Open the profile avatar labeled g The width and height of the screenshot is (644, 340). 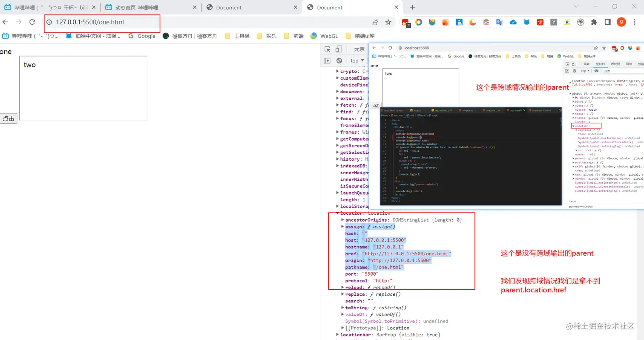pyautogui.click(x=621, y=22)
